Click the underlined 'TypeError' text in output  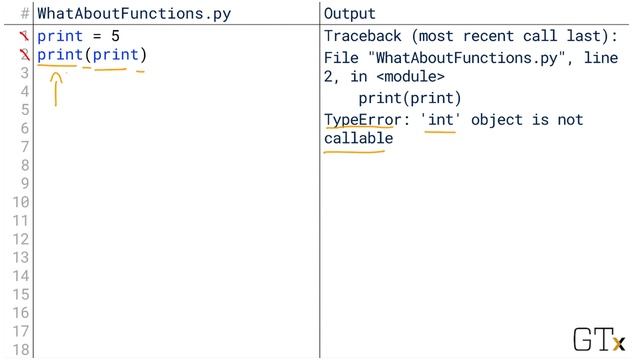coord(362,120)
